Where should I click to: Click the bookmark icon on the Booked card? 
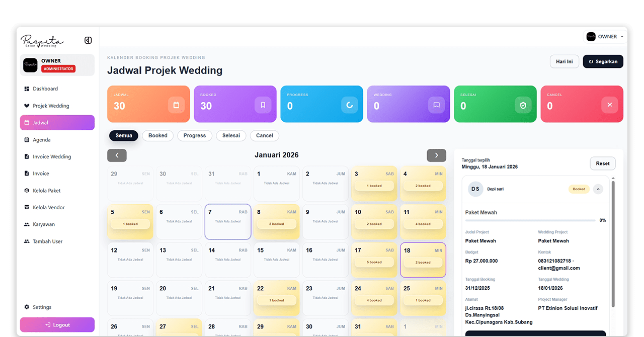(263, 104)
